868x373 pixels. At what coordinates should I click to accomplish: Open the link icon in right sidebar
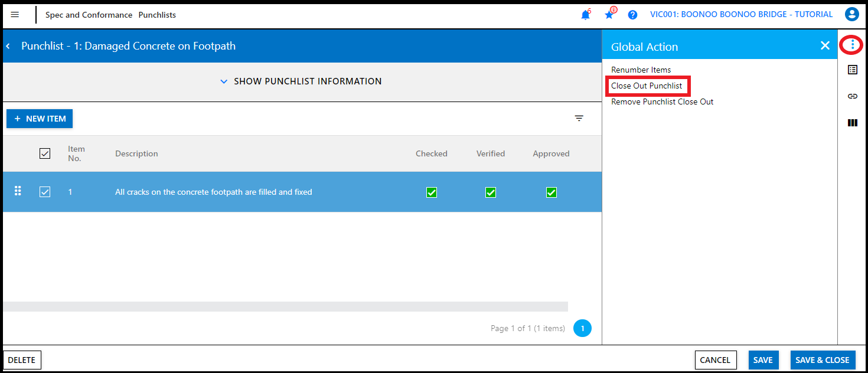[852, 96]
